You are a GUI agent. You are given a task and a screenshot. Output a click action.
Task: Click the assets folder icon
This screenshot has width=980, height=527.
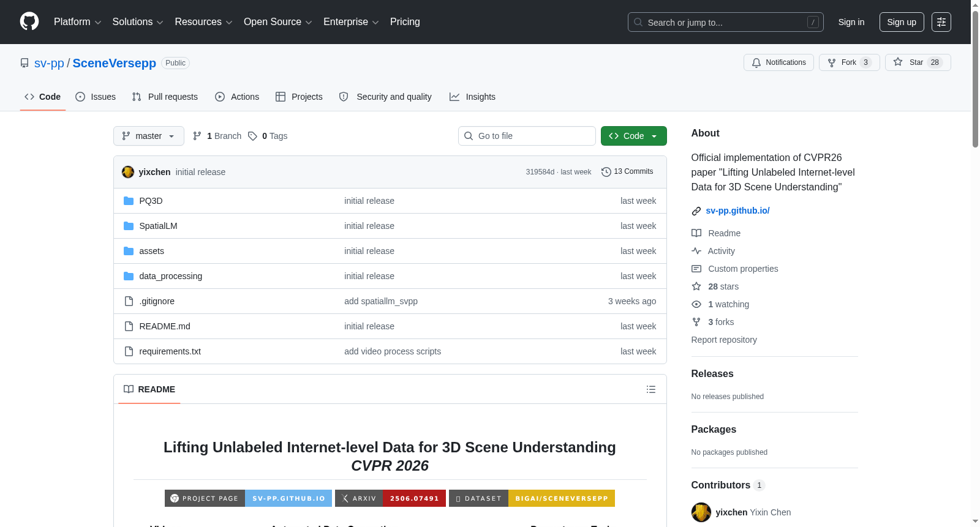(x=129, y=251)
